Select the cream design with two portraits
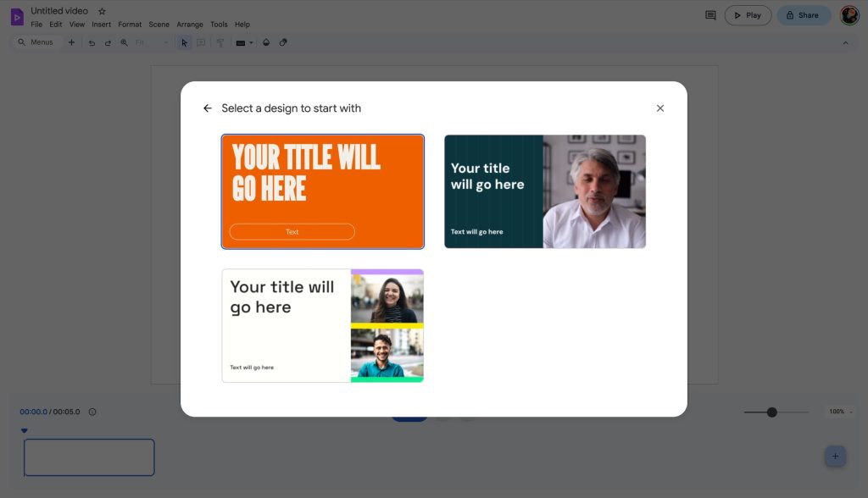The width and height of the screenshot is (868, 498). 323,326
